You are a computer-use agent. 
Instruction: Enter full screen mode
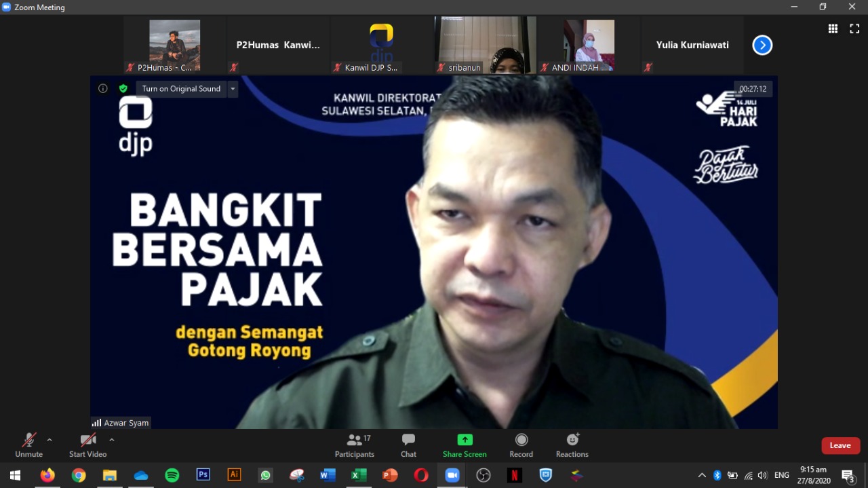click(854, 29)
